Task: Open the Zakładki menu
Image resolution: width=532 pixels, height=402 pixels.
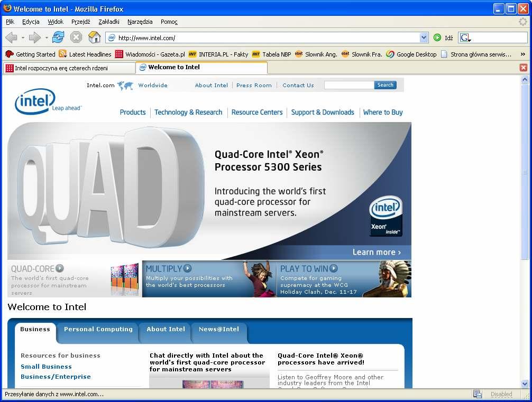Action: [108, 22]
